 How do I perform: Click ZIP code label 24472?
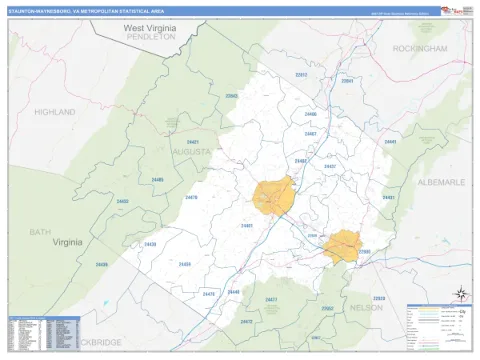click(x=246, y=322)
